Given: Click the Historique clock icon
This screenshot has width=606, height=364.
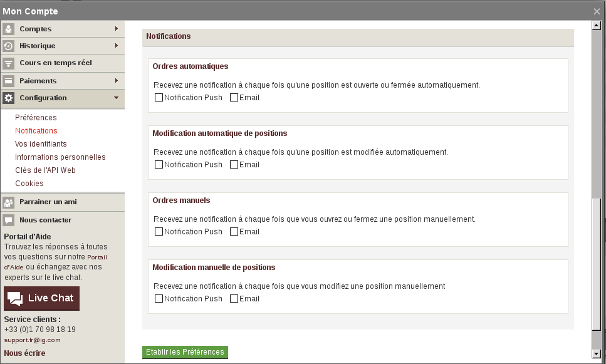Looking at the screenshot, I should coord(9,46).
